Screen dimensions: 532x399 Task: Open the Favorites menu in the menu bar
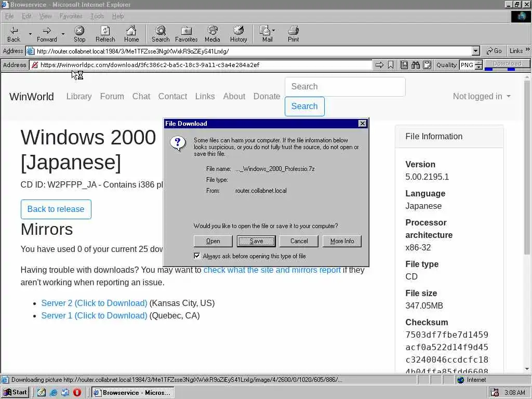click(x=71, y=16)
